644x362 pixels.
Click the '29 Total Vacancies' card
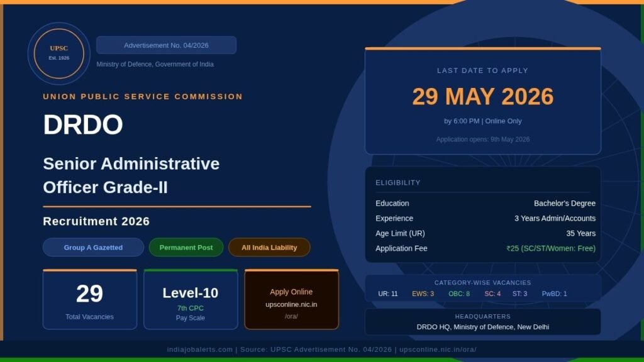89,299
